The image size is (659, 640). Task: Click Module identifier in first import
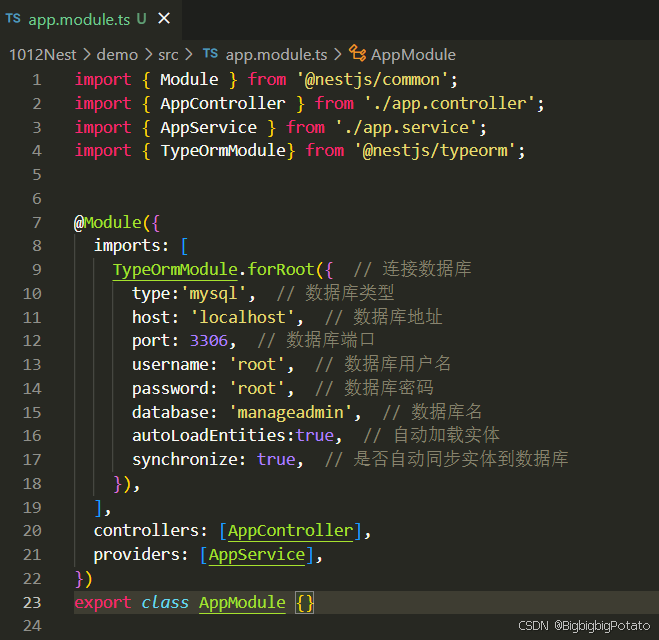pyautogui.click(x=189, y=80)
